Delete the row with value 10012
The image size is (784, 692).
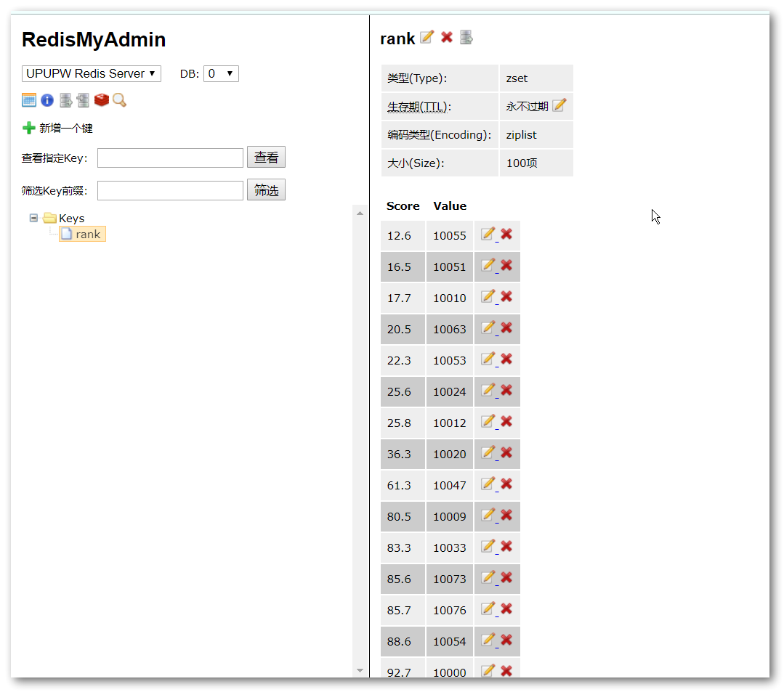pyautogui.click(x=506, y=422)
